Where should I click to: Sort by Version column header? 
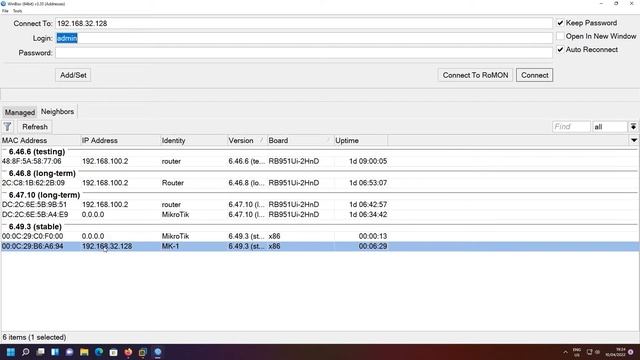pos(246,140)
